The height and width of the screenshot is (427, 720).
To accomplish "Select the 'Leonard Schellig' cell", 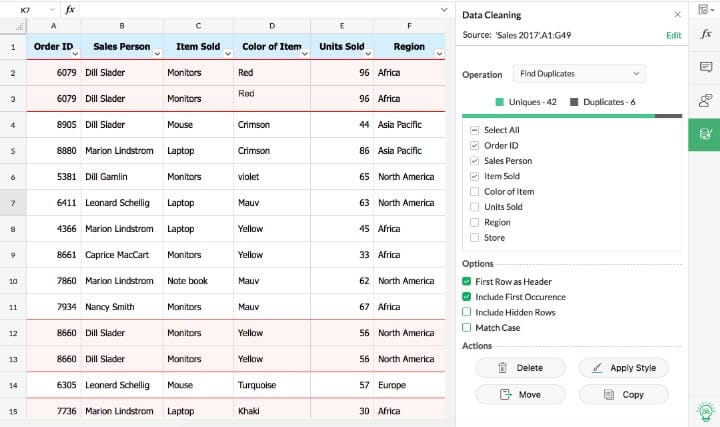I will pyautogui.click(x=122, y=203).
